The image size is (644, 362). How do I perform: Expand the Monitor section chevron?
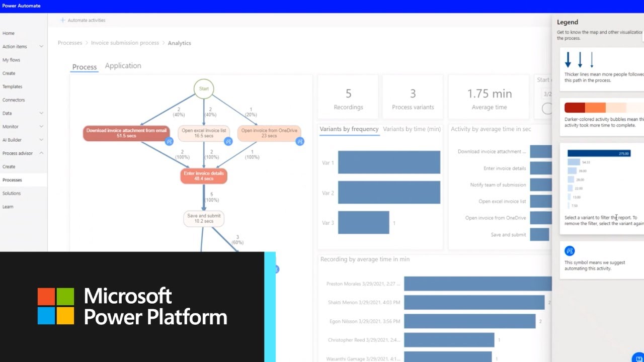(41, 127)
